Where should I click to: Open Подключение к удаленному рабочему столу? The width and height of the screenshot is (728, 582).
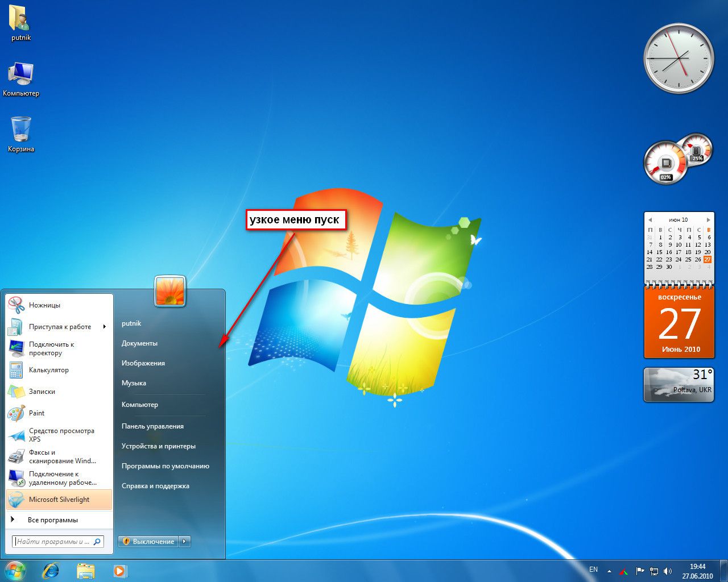click(x=59, y=478)
